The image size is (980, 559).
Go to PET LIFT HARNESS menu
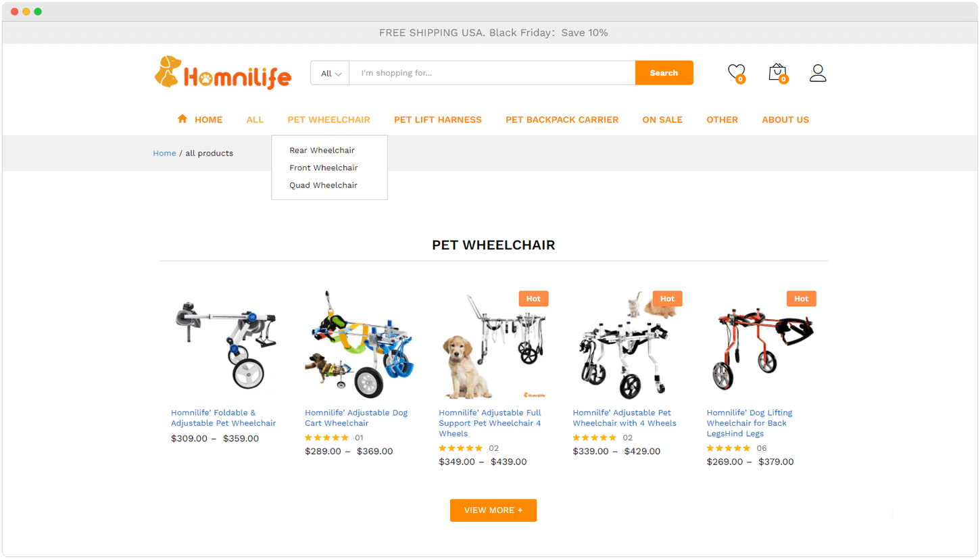(x=438, y=120)
